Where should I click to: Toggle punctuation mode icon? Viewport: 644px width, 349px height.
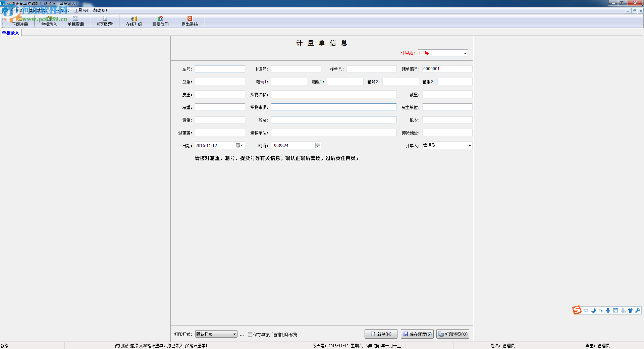click(x=600, y=310)
